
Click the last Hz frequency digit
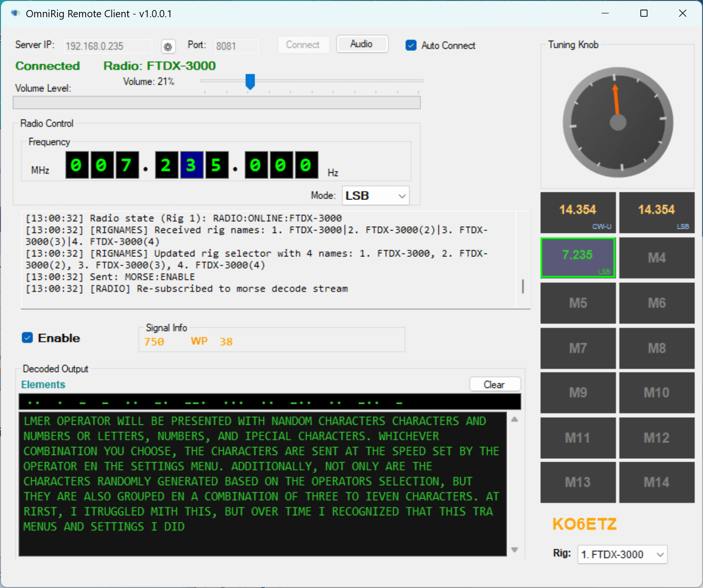coord(306,165)
